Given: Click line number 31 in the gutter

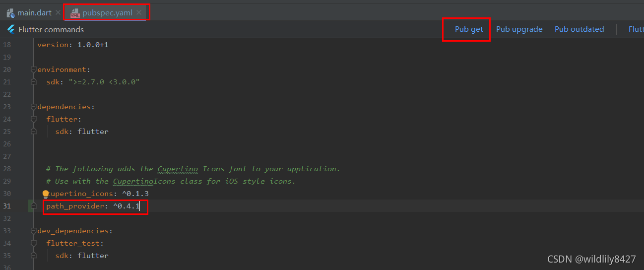Looking at the screenshot, I should pyautogui.click(x=6, y=206).
